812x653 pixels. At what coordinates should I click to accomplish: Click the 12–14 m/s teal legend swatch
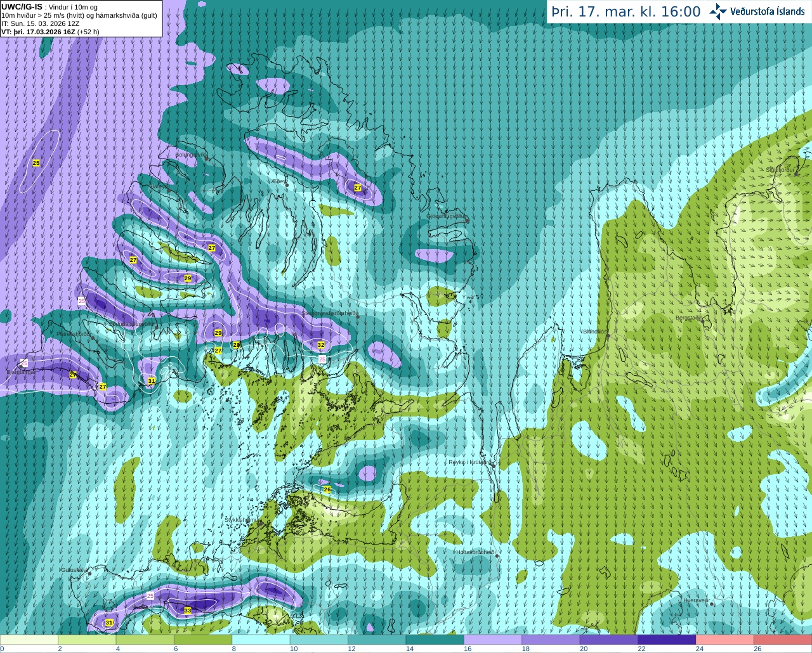377,640
